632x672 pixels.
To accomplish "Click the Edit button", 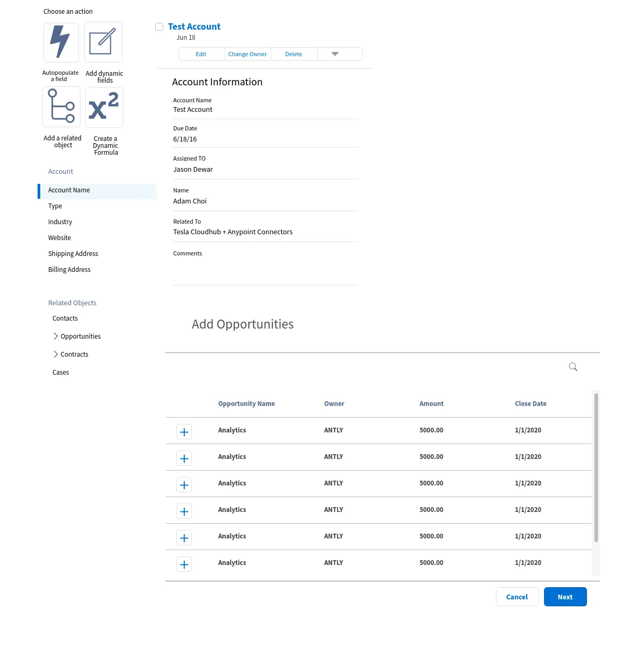I will coord(201,54).
